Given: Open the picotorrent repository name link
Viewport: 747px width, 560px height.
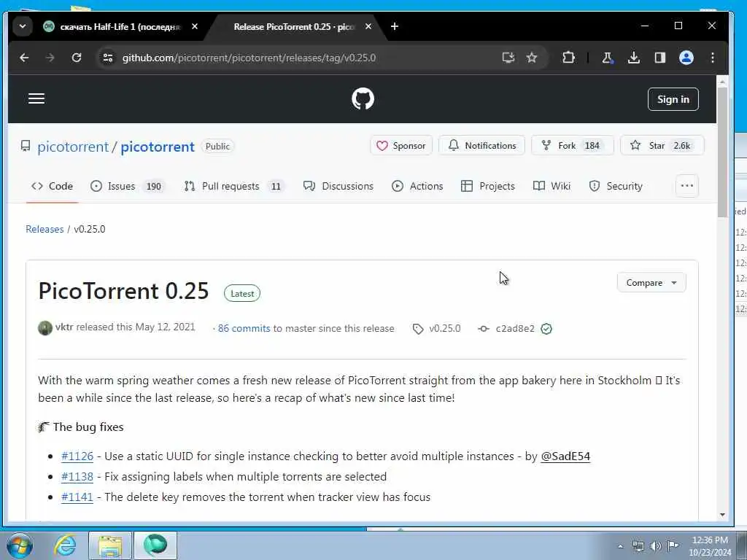Looking at the screenshot, I should (158, 147).
